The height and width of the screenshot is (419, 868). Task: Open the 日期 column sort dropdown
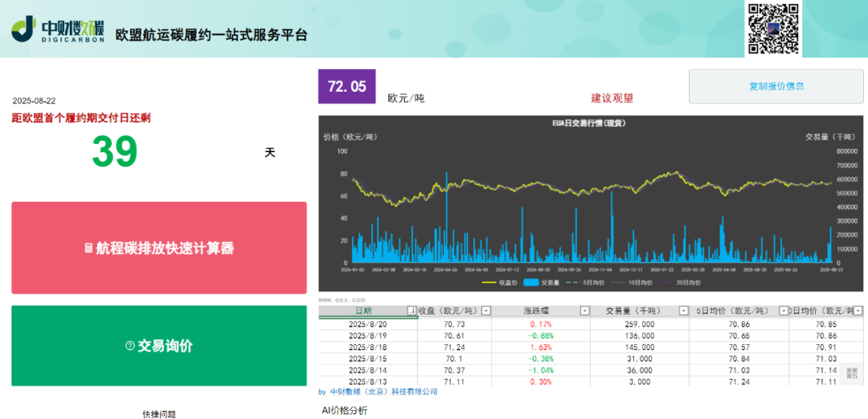[x=411, y=311]
